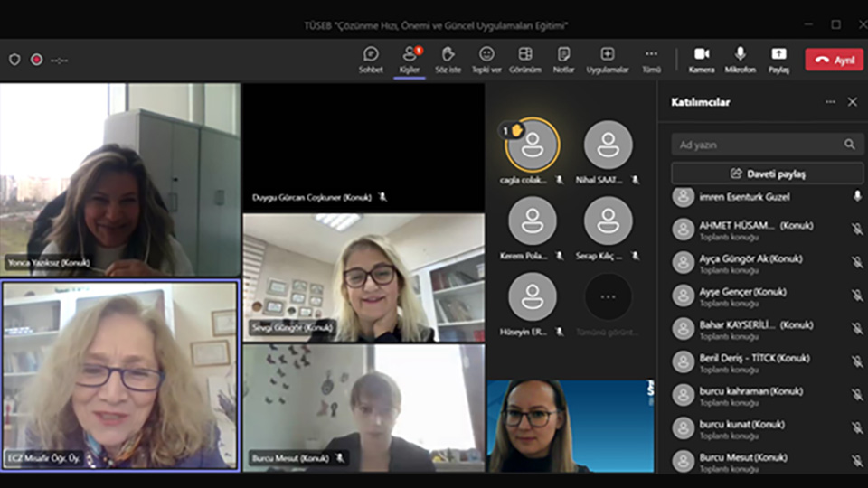Screen dimensions: 868x488
Task: Click the shield security icon
Action: click(x=14, y=60)
